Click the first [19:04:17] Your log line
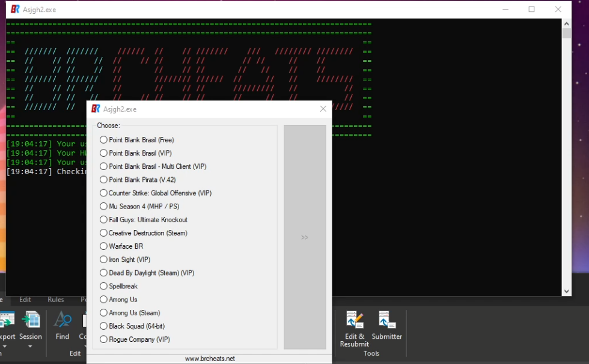Image resolution: width=589 pixels, height=364 pixels. pos(47,144)
